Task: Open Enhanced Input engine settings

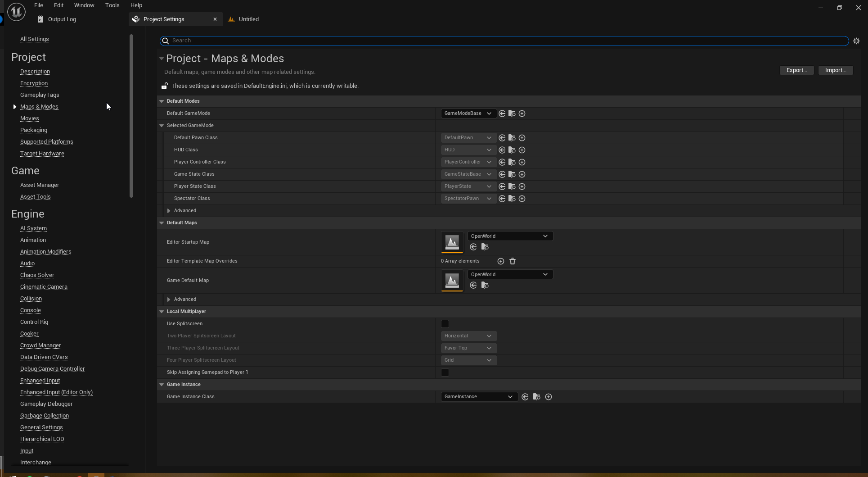Action: point(40,381)
